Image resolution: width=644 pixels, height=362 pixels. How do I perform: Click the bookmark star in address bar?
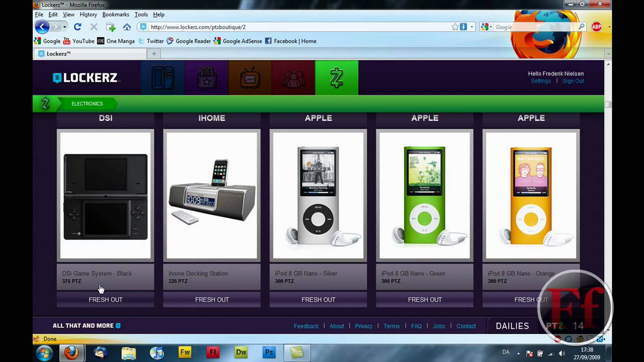455,27
